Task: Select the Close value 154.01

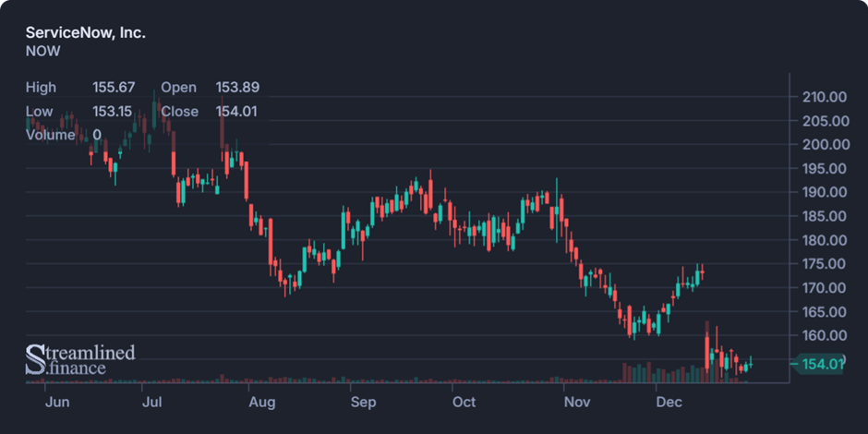Action: pos(236,111)
